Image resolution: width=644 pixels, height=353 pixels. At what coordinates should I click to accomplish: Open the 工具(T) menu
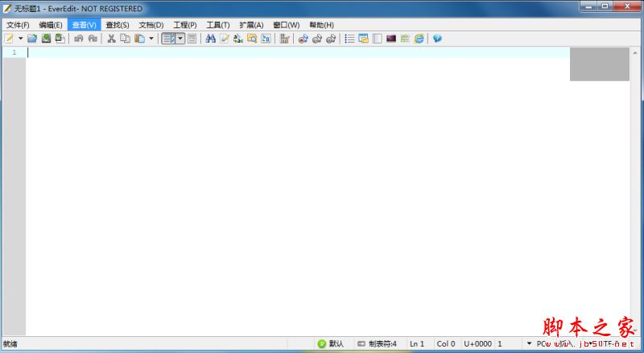[217, 25]
